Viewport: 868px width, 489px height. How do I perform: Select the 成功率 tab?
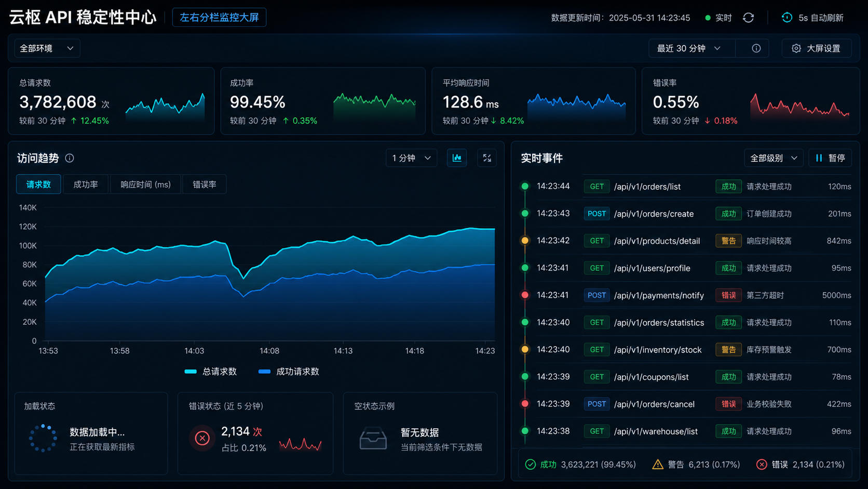[x=86, y=184]
